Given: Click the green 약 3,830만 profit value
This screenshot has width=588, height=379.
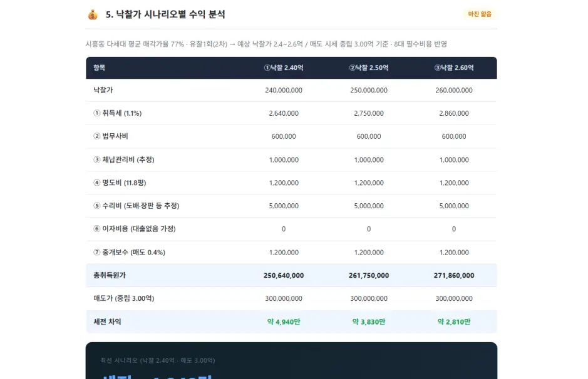Looking at the screenshot, I should [369, 321].
